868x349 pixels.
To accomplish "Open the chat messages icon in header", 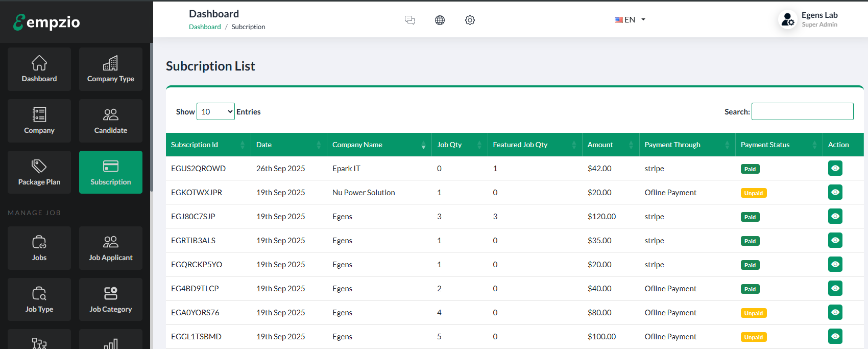I will point(409,20).
